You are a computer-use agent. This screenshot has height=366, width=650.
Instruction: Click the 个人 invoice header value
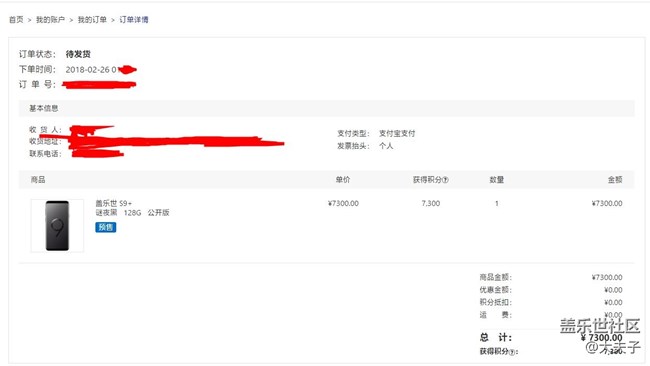pyautogui.click(x=386, y=146)
